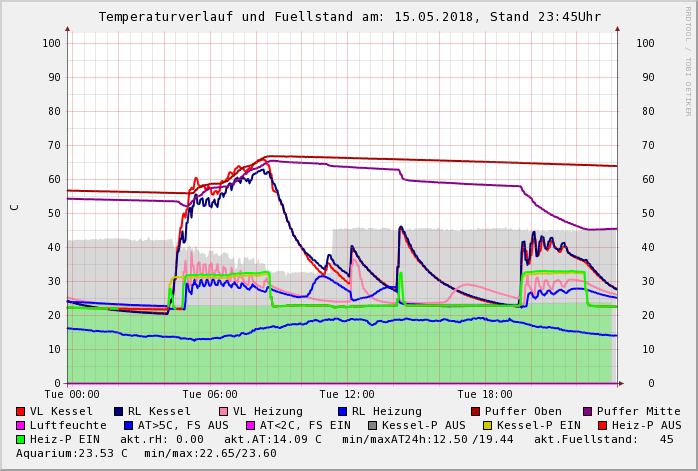The image size is (698, 471).
Task: Click the AT<2C, FS EIN legend label
Action: [x=305, y=425]
